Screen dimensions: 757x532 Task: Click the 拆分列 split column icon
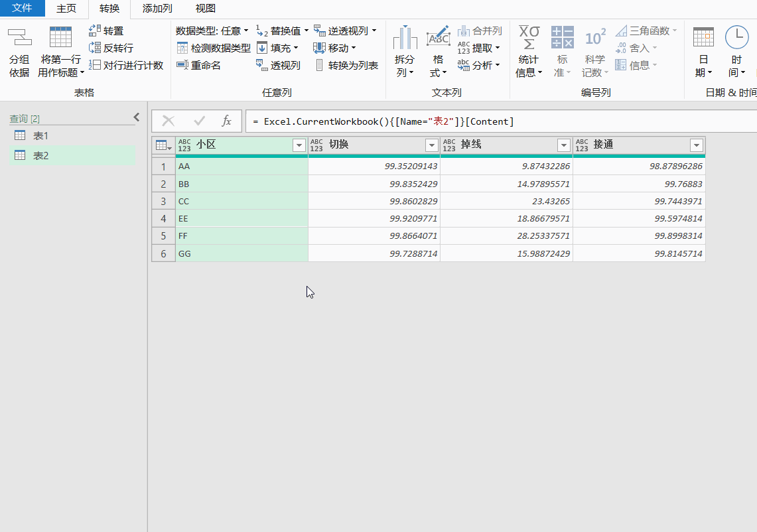[405, 38]
